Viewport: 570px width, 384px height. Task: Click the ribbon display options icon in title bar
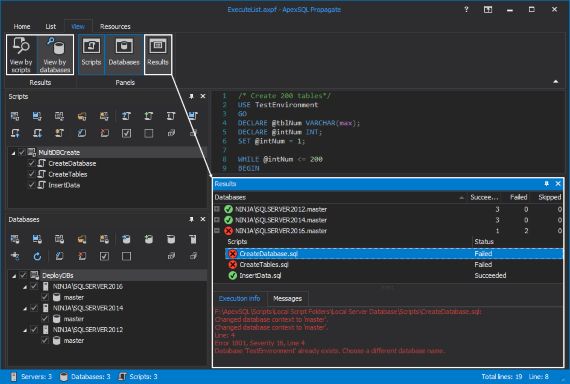488,9
